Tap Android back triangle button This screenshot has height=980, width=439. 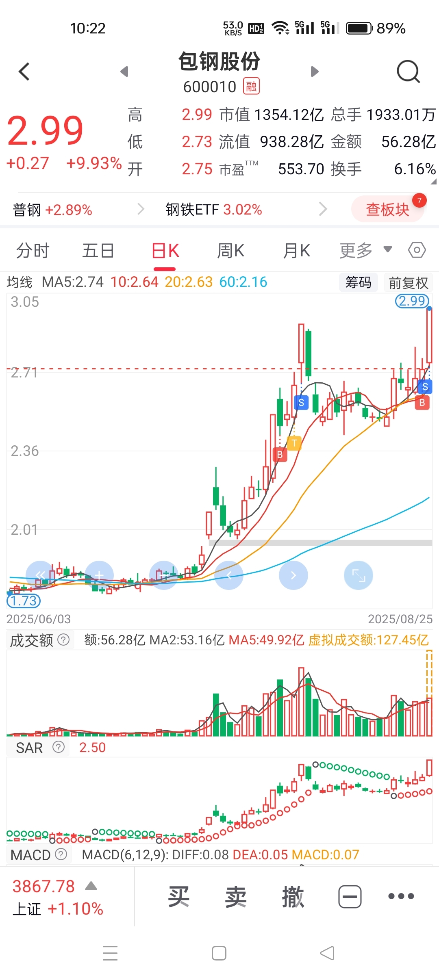tap(327, 953)
